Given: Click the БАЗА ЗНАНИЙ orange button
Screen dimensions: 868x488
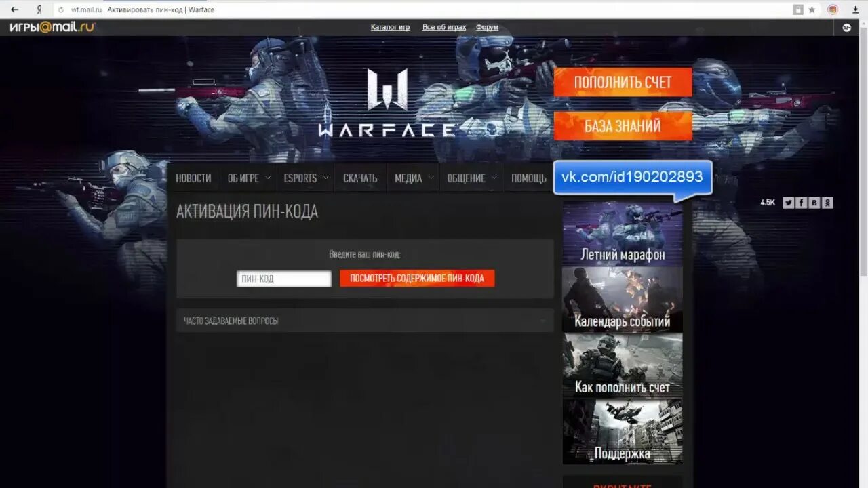Looking at the screenshot, I should click(623, 126).
